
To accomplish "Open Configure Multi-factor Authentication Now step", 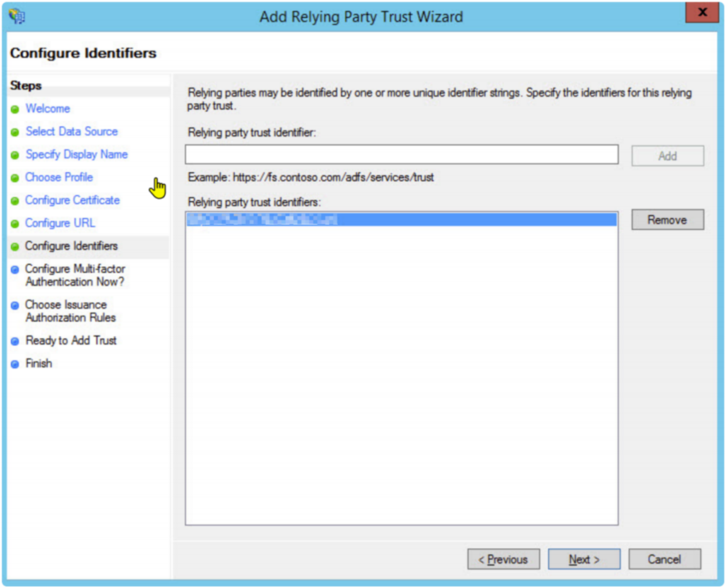I will (75, 276).
